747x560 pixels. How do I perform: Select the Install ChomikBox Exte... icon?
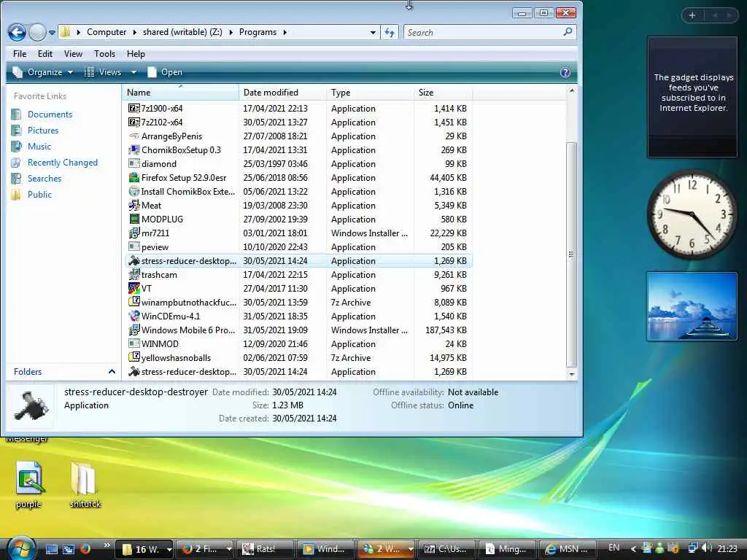tap(134, 191)
